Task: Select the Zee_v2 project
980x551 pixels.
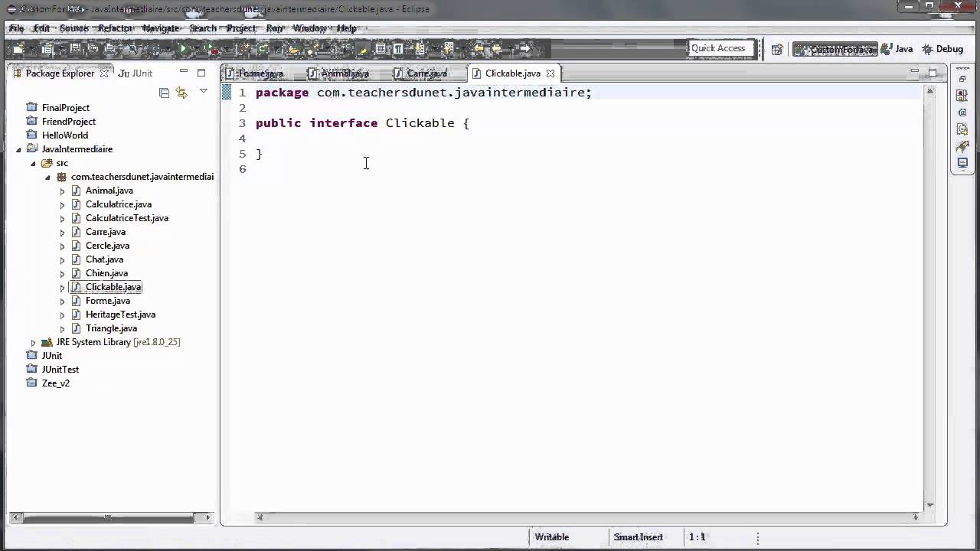Action: coord(56,383)
